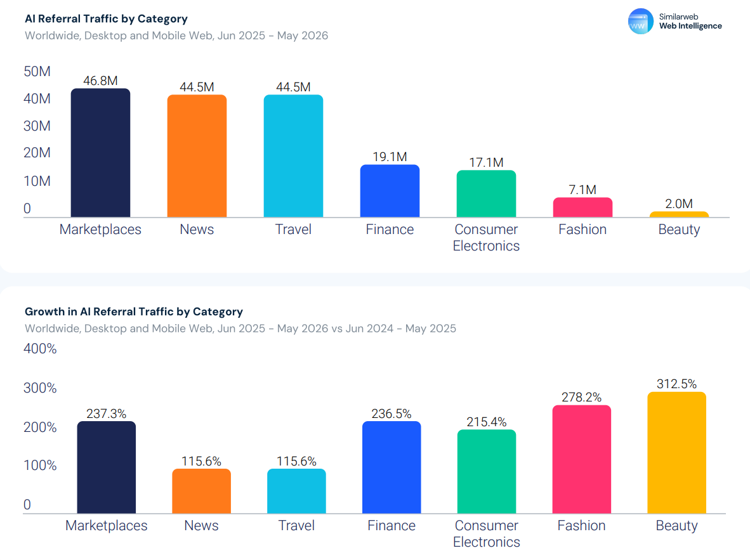Select the orange News bar in the growth chart
The height and width of the screenshot is (560, 750).
(201, 491)
